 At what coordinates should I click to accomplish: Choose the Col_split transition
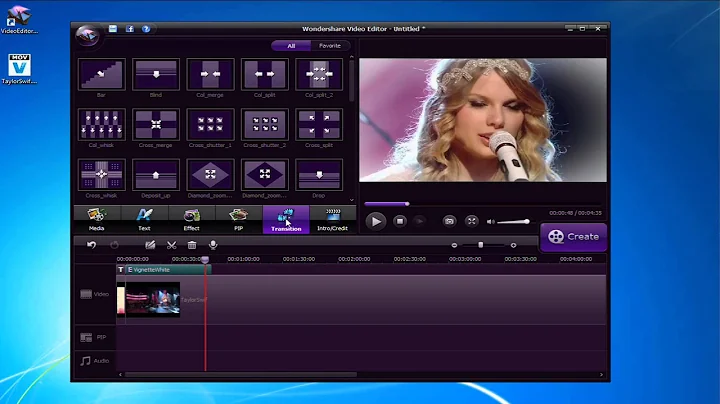pos(264,74)
